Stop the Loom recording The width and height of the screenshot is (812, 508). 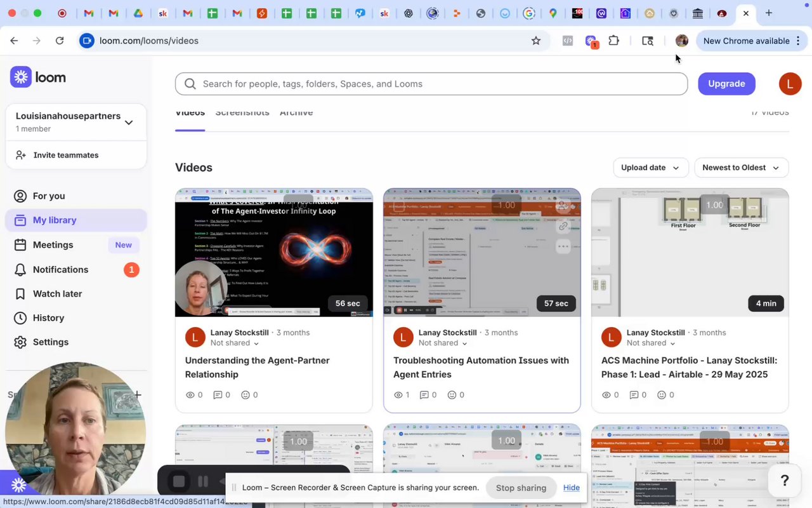click(179, 481)
